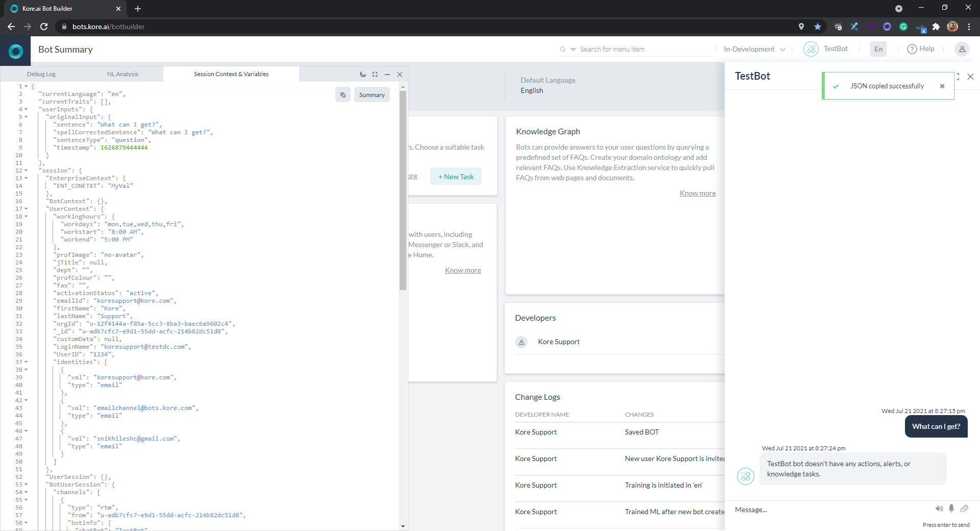
Task: Open the In-Development status dropdown
Action: 754,50
